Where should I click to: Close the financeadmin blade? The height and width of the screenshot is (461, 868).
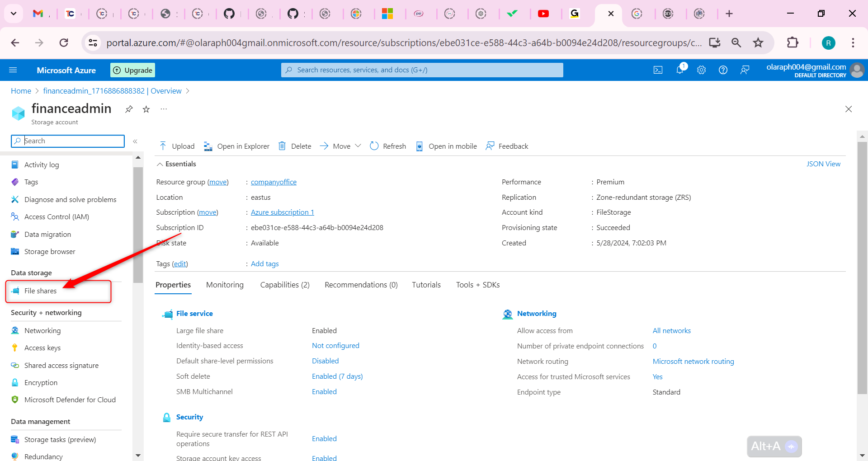coord(849,109)
